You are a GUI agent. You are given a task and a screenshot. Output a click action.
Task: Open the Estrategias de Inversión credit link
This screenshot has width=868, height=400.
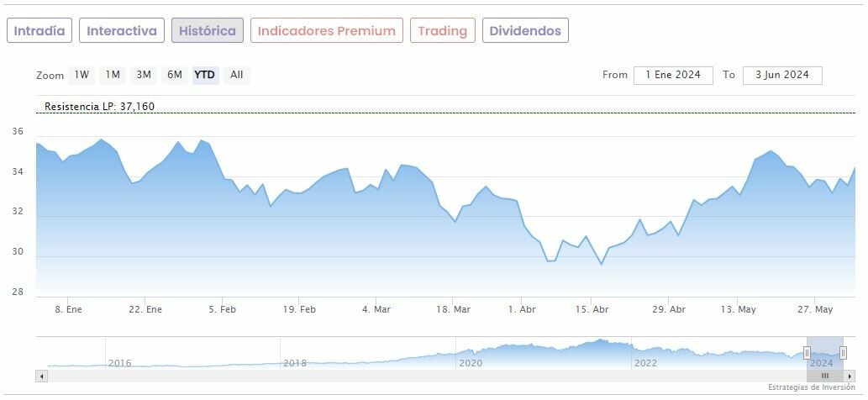coord(813,387)
